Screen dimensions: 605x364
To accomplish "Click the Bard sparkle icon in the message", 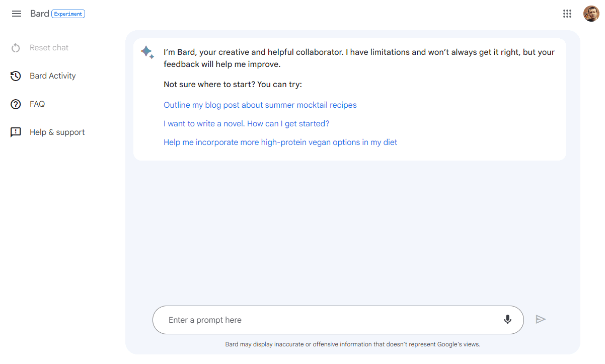I will [x=147, y=52].
